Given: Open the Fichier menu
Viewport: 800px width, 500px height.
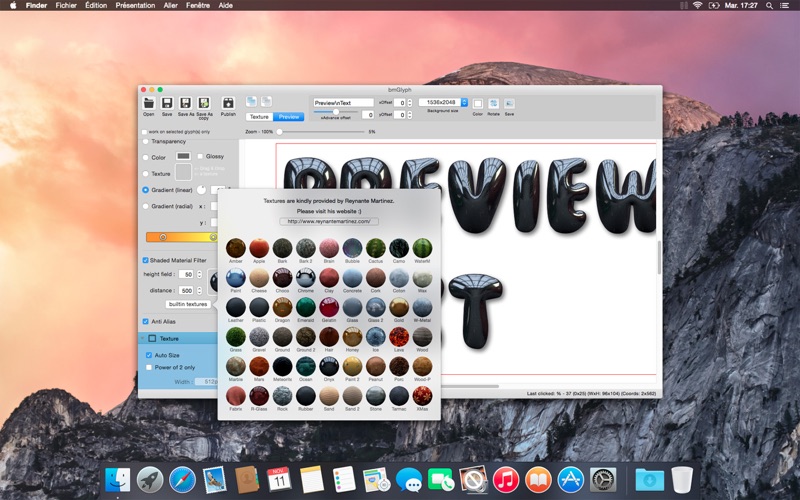Looking at the screenshot, I should tap(66, 5).
